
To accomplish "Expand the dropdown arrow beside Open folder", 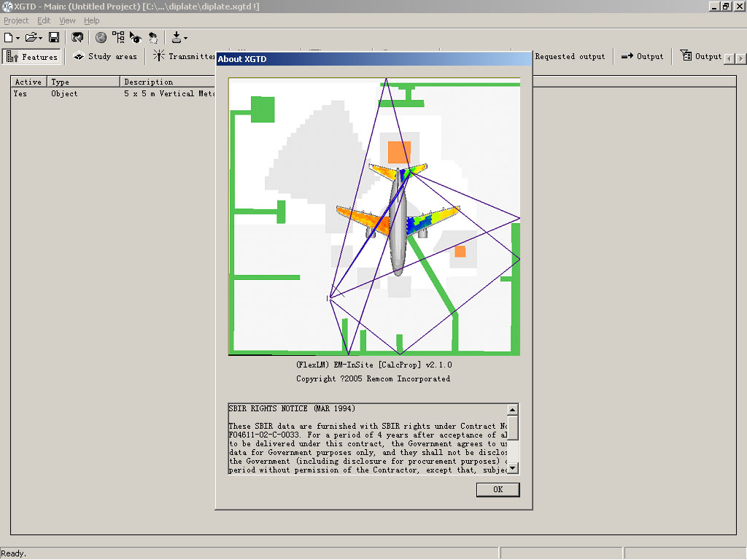I will click(41, 38).
